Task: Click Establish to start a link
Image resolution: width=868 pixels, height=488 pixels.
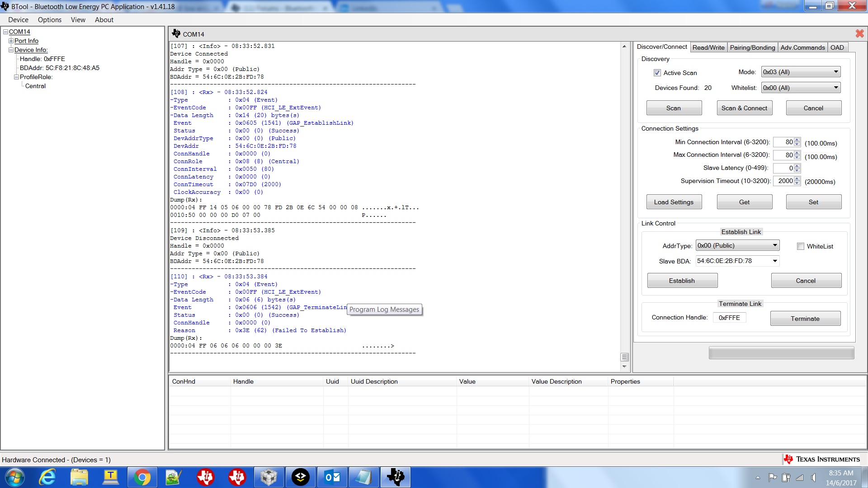Action: [x=682, y=280]
